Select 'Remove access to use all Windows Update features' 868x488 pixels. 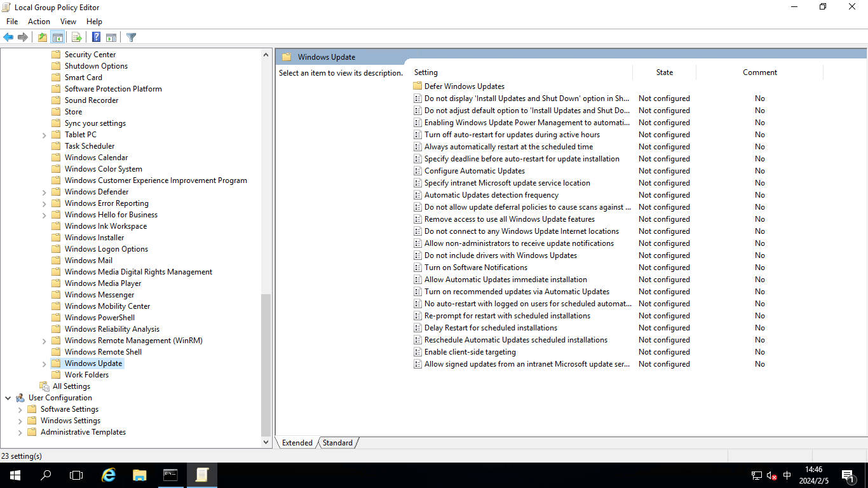click(510, 219)
